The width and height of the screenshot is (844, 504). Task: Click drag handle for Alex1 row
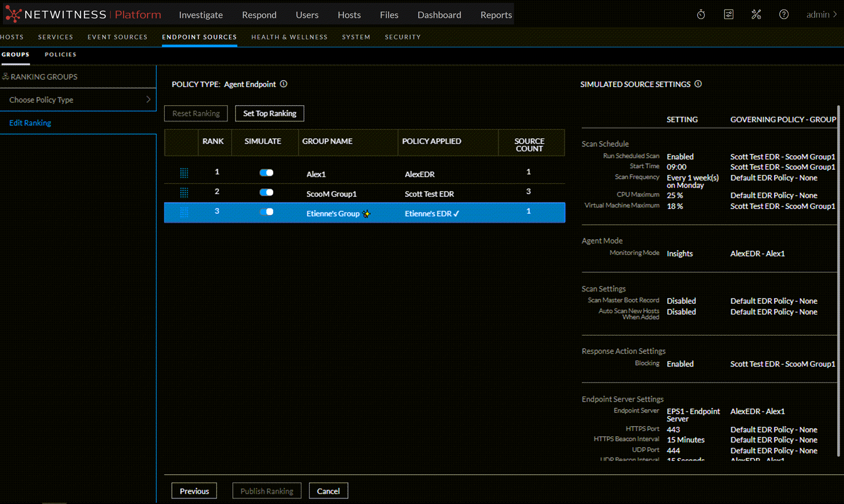point(184,173)
